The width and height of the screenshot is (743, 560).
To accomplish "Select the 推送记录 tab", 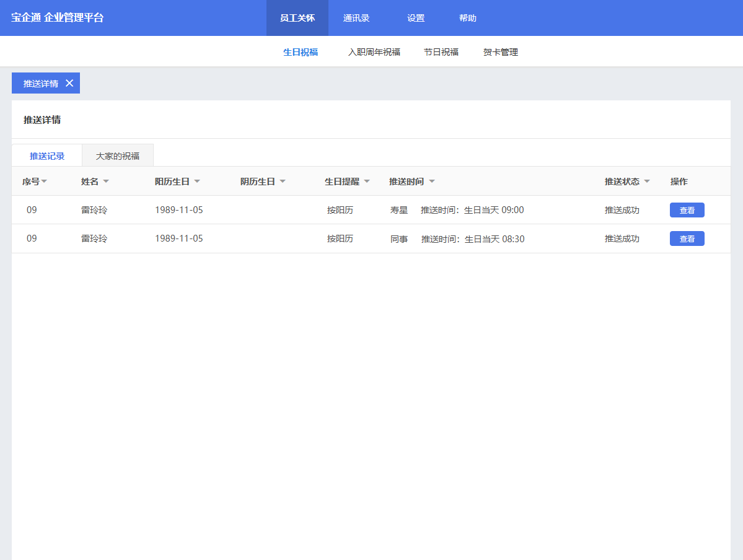I will tap(47, 156).
